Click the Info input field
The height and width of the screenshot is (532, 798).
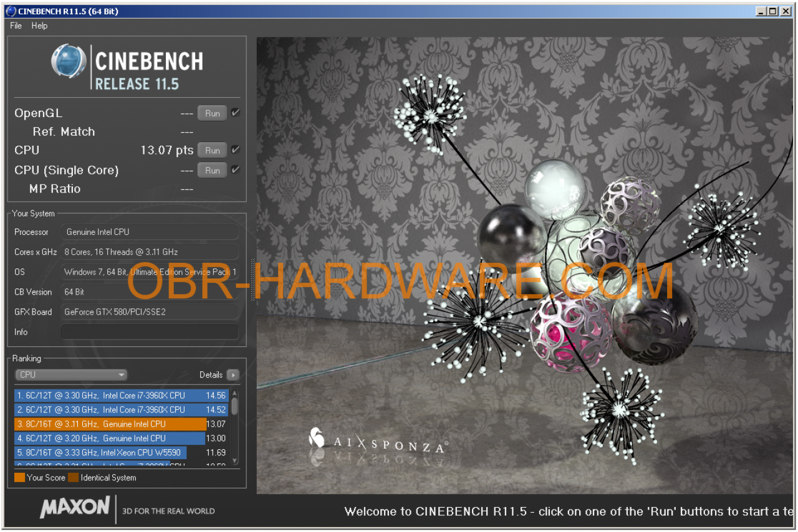point(150,332)
